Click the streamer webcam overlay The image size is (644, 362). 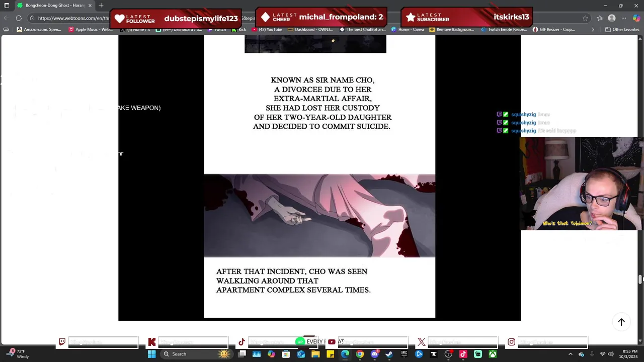(x=581, y=184)
